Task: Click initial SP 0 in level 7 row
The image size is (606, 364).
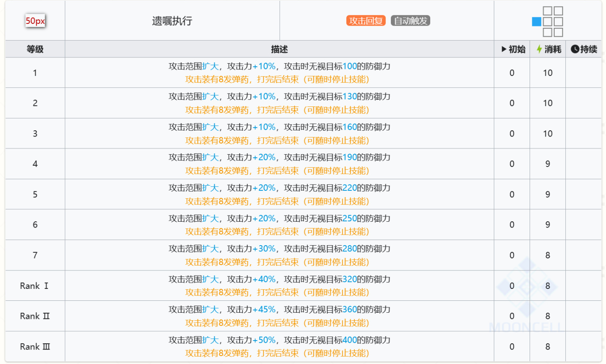Action: 512,255
